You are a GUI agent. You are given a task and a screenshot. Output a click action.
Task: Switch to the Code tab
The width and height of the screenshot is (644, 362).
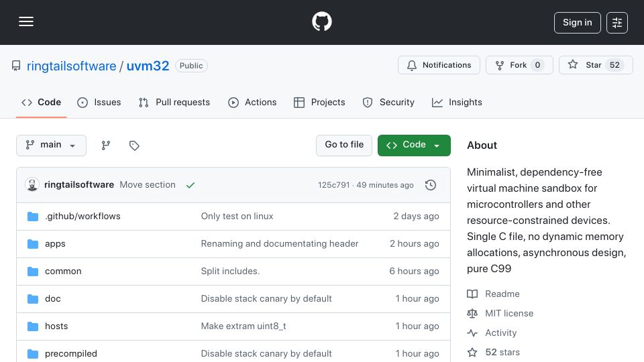pyautogui.click(x=41, y=102)
